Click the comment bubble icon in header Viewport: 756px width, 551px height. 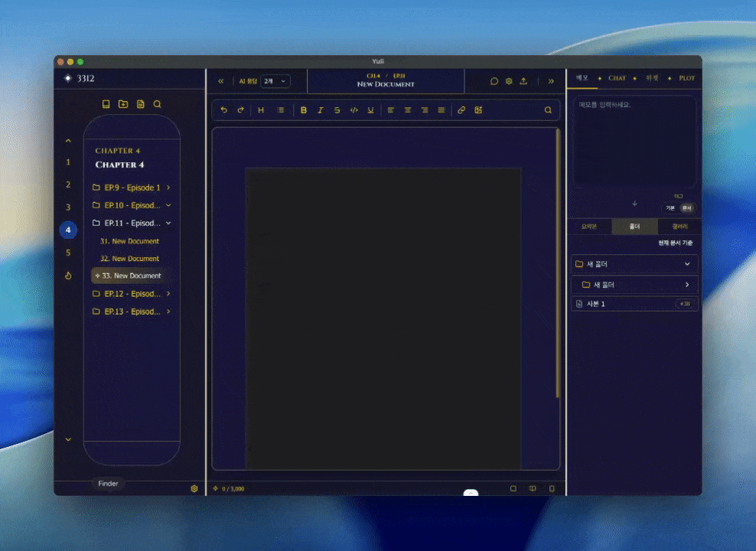pyautogui.click(x=494, y=81)
